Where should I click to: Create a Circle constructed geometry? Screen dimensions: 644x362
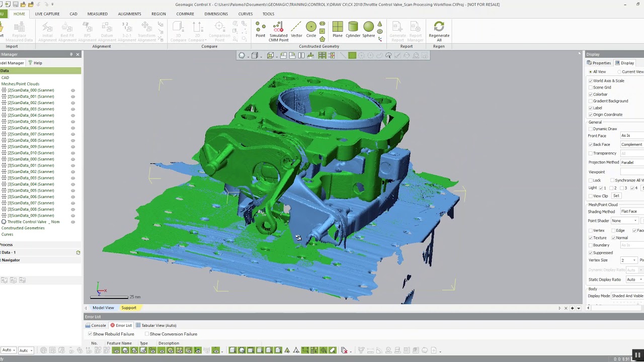[x=311, y=30]
